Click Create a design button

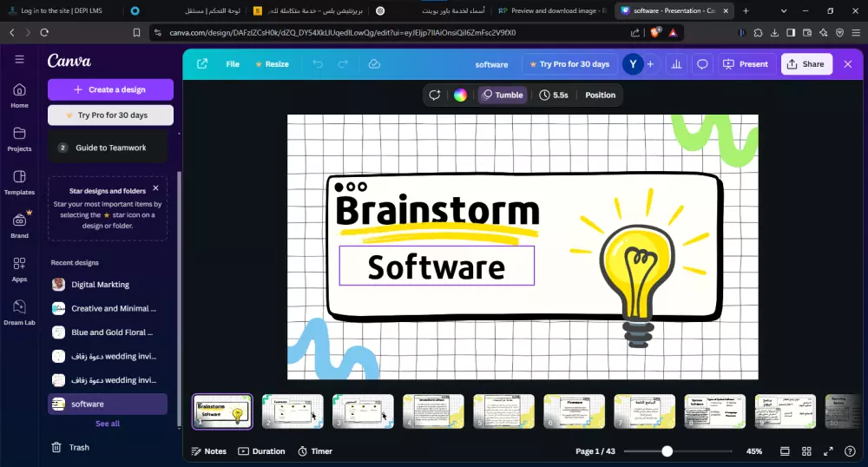click(110, 89)
